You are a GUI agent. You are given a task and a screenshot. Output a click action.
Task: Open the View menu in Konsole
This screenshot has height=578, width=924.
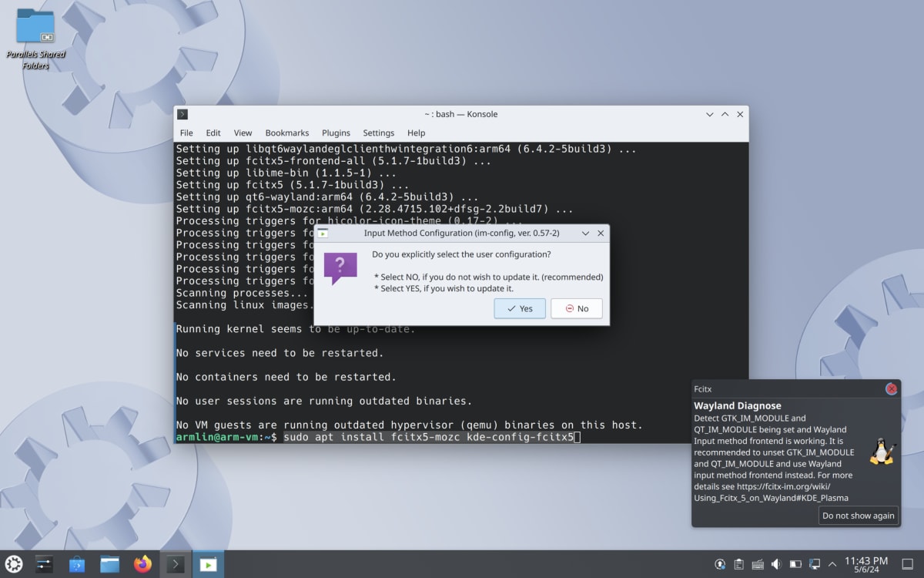coord(243,133)
